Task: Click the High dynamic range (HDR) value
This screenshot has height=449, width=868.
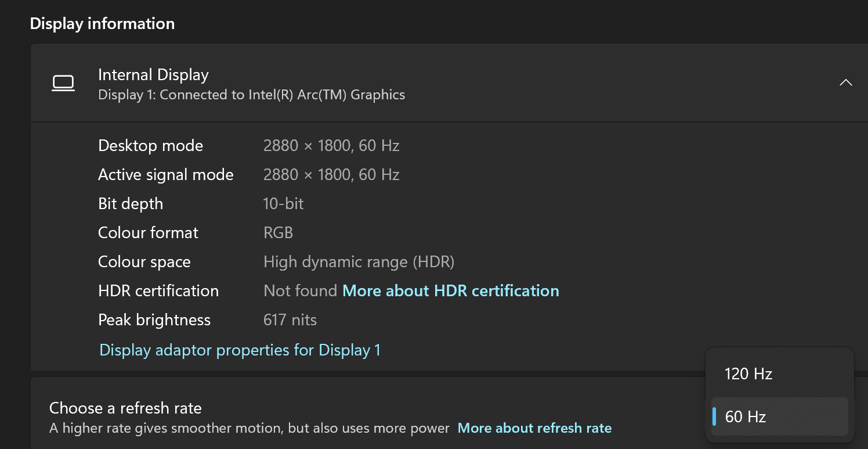Action: point(359,261)
